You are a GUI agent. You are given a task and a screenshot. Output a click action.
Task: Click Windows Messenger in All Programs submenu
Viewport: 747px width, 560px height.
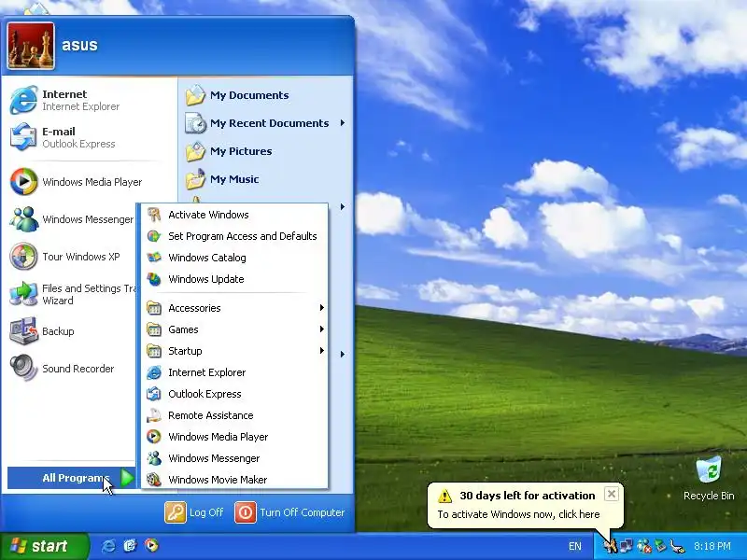point(235,458)
